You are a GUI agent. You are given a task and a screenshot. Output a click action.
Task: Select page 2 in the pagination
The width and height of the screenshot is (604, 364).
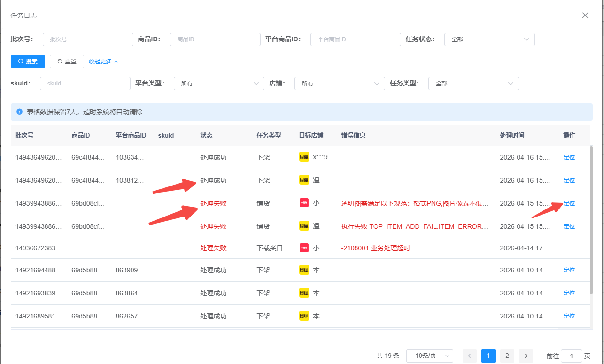tap(507, 356)
